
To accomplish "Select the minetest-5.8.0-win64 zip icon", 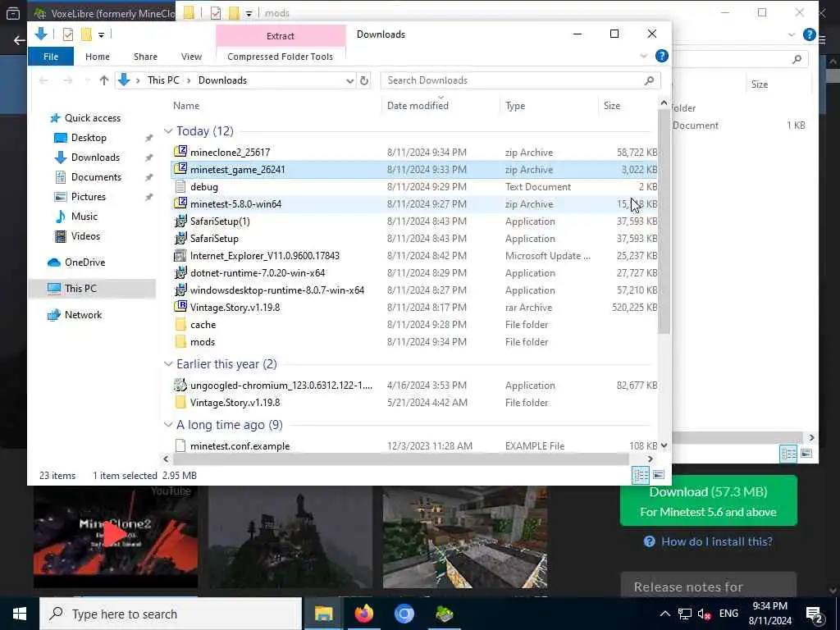I will (180, 203).
